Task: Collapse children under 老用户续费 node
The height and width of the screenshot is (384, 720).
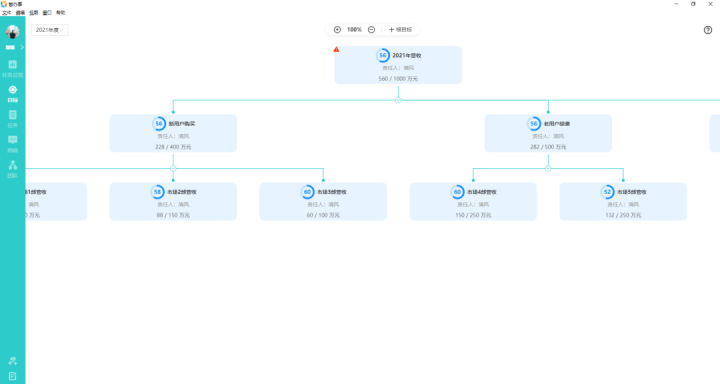Action: coord(548,168)
